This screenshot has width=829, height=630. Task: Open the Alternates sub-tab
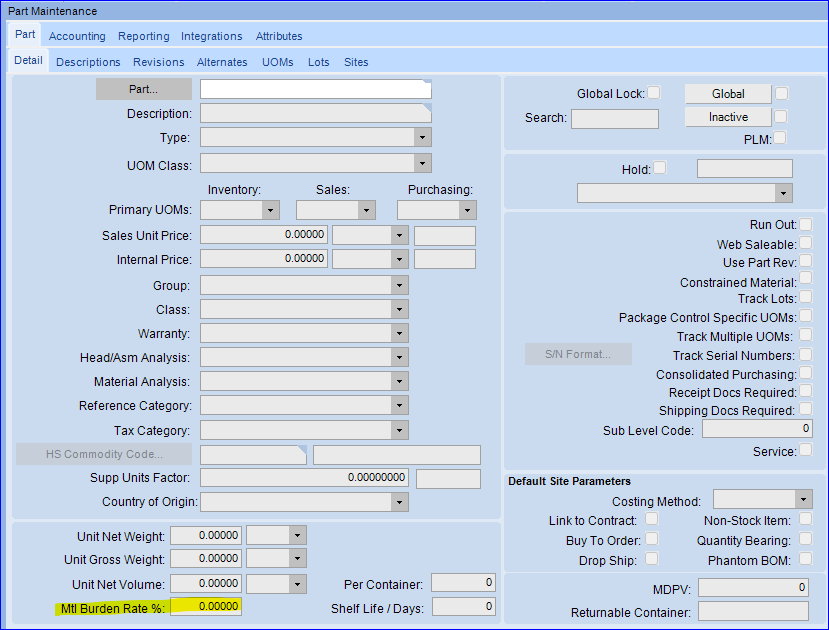(x=222, y=62)
